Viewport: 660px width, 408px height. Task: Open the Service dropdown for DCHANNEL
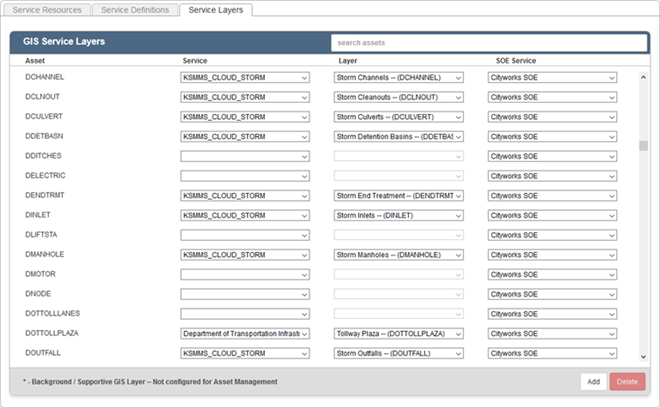[x=245, y=77]
